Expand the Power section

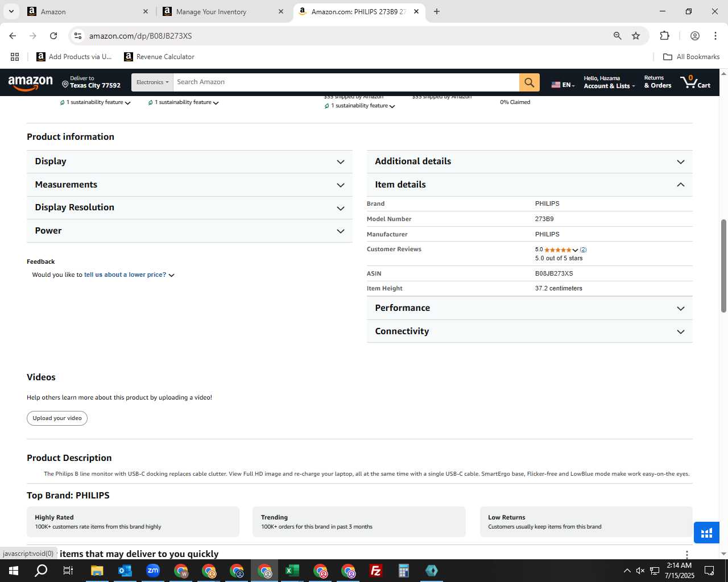point(189,231)
